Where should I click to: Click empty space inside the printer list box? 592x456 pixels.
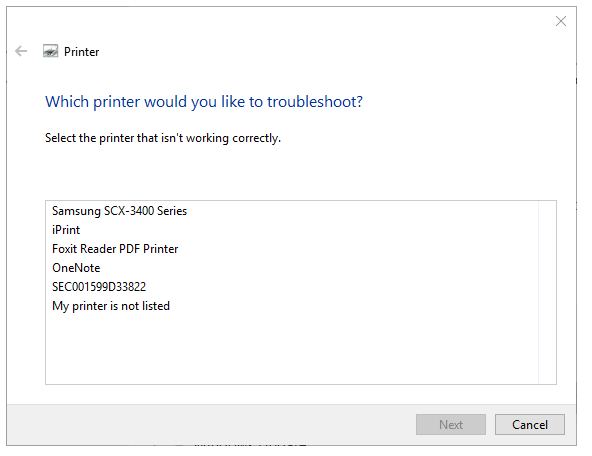click(x=292, y=349)
